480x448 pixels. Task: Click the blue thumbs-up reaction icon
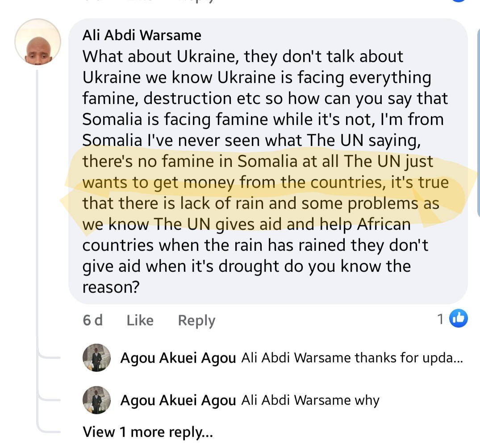tap(458, 319)
